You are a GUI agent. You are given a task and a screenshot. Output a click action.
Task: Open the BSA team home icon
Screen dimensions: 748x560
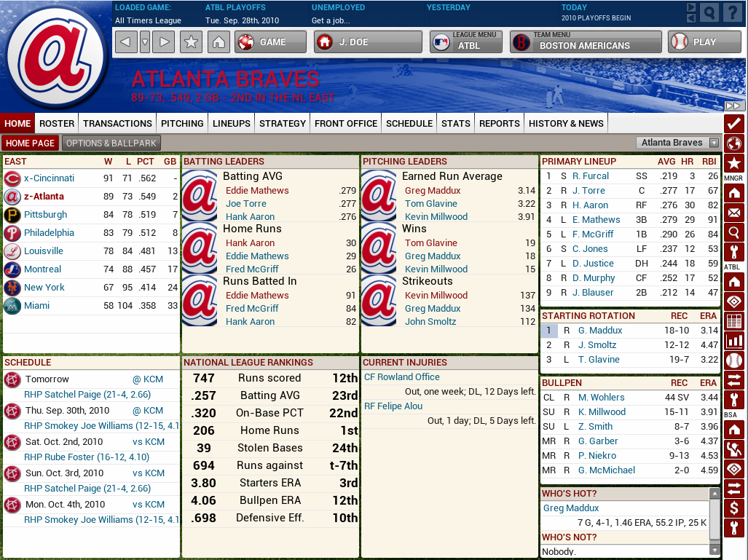coord(733,430)
